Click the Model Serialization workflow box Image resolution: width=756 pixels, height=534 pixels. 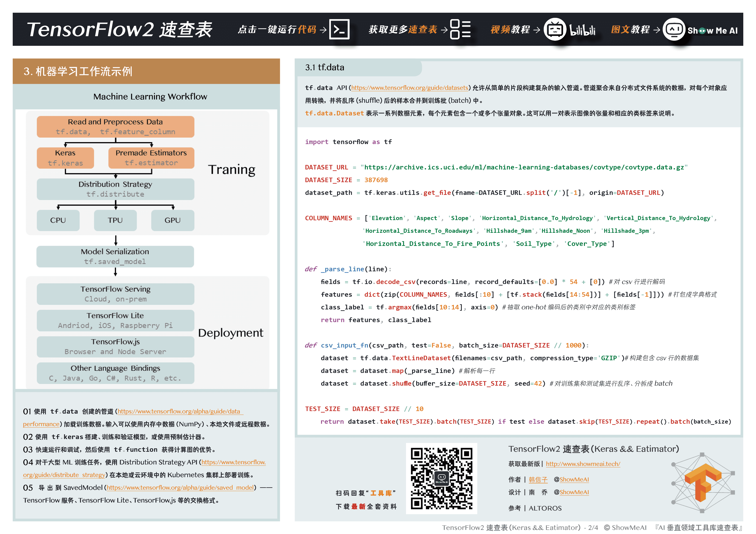tap(115, 256)
